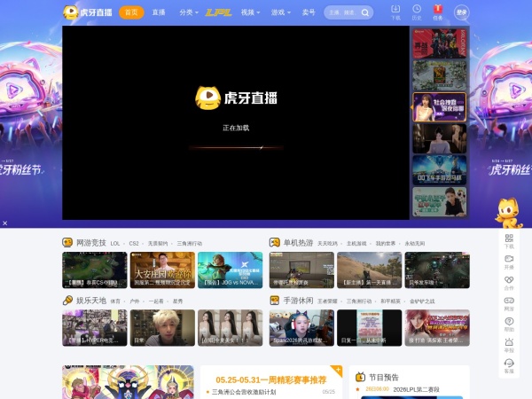Open the 主机游戏 category link
Screen dimensions: 532x399
point(356,244)
